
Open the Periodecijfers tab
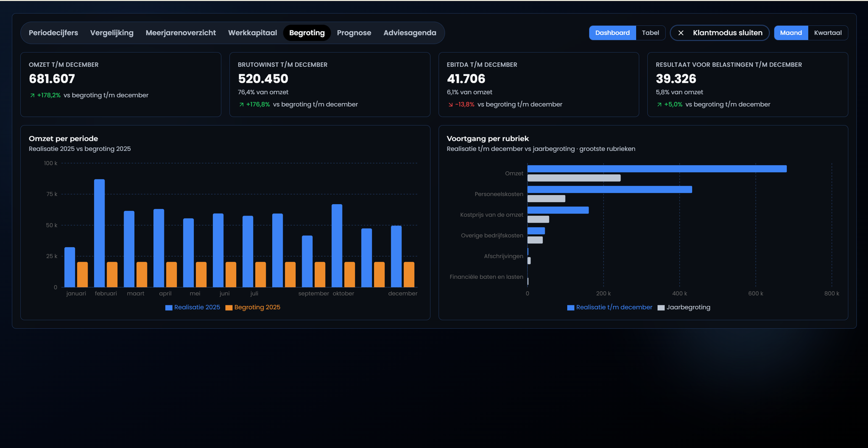[x=53, y=33]
